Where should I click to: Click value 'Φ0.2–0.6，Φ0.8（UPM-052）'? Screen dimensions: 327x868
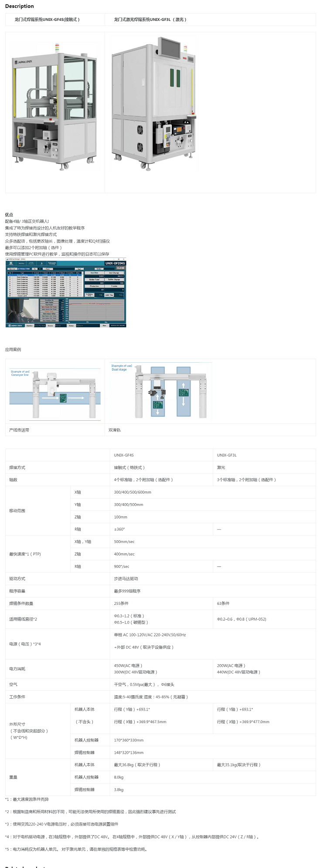(x=242, y=619)
